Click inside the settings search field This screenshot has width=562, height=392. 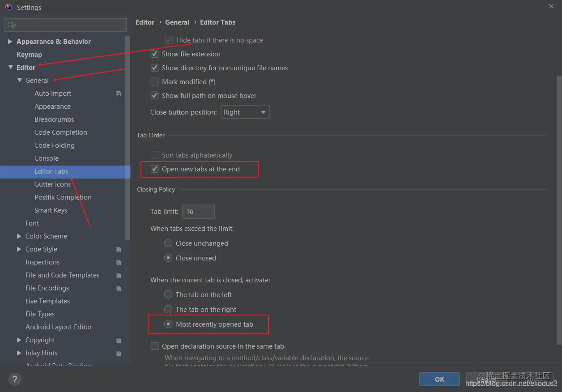[x=65, y=25]
